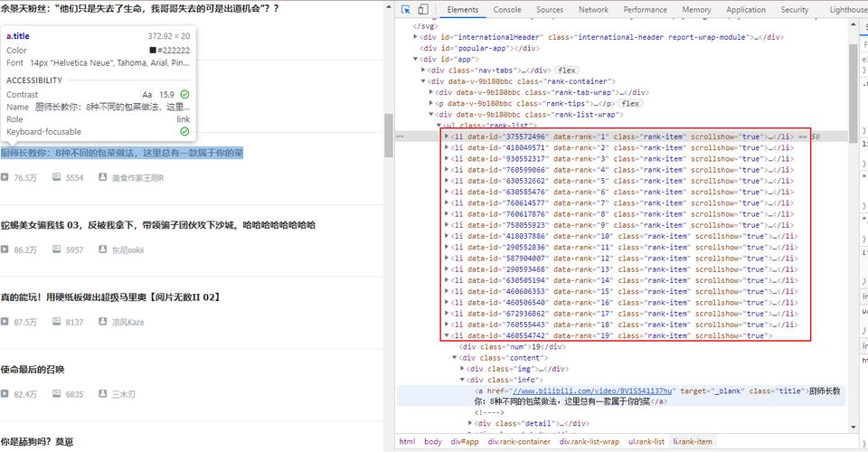Expand the li with data-rank 2
Screen dimensions: 868x452
[x=447, y=147]
